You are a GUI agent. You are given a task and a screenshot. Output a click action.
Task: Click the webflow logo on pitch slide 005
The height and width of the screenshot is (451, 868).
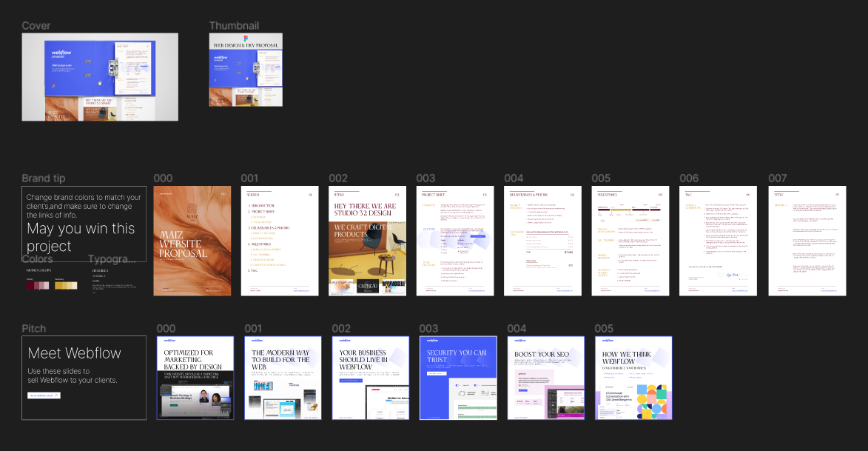(608, 340)
